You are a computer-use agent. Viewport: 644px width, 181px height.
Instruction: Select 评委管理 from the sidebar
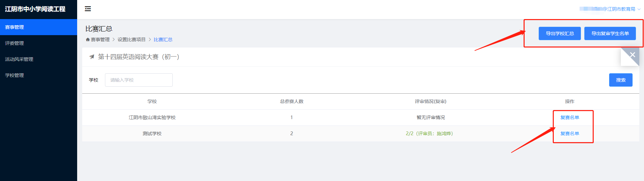click(x=14, y=43)
